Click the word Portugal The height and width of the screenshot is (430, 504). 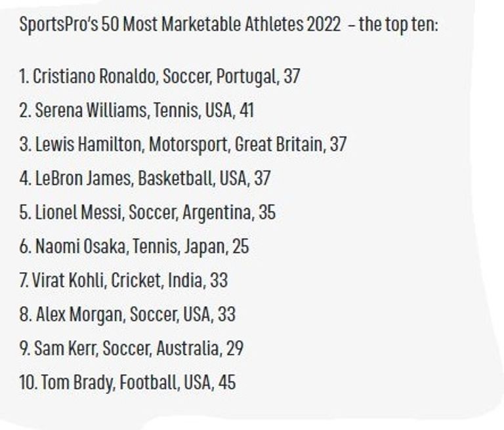(246, 77)
